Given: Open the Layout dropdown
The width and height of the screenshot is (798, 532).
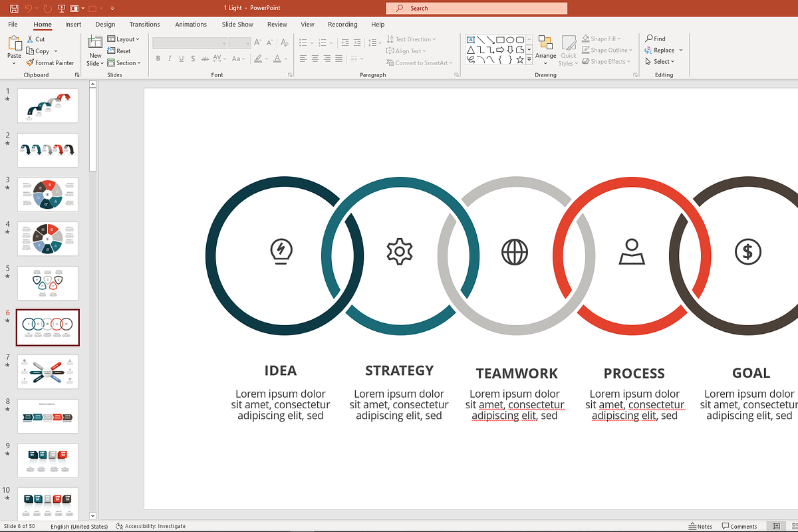Looking at the screenshot, I should click(124, 39).
